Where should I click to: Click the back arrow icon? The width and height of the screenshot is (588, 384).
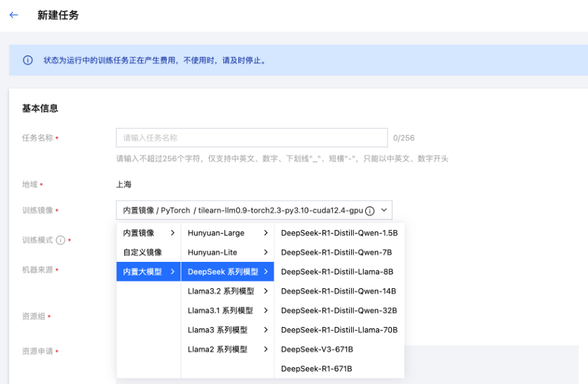tap(14, 15)
